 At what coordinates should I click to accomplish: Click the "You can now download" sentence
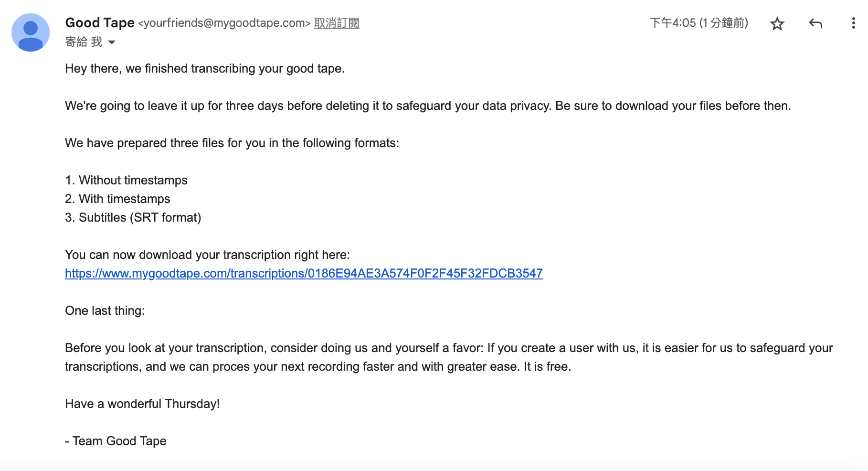tap(207, 255)
